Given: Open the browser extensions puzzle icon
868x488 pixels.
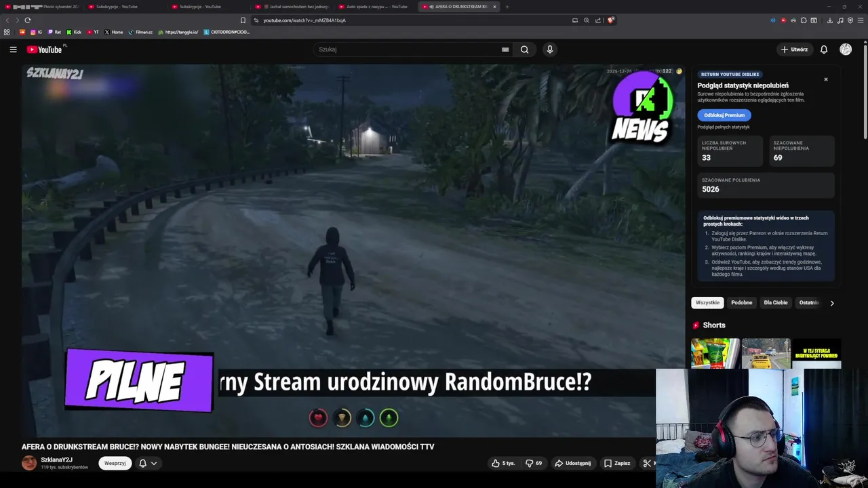Looking at the screenshot, I should (804, 20).
